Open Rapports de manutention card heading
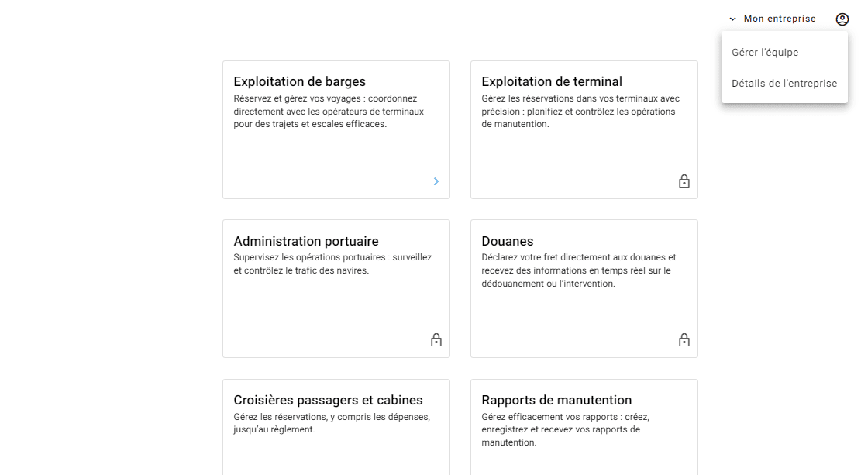 (x=556, y=400)
